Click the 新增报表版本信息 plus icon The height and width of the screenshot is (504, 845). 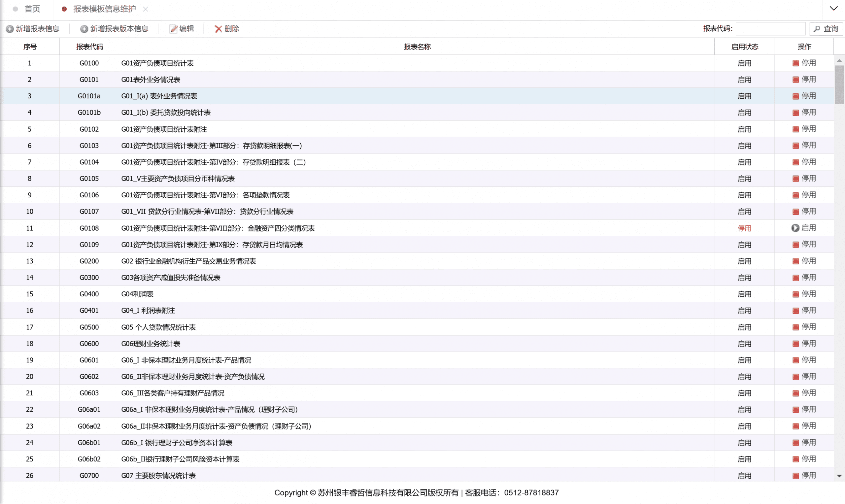[x=84, y=29]
